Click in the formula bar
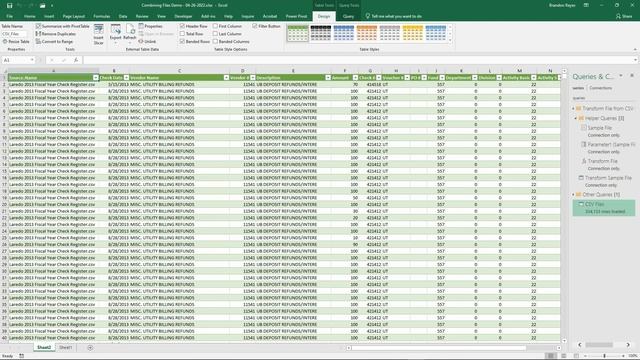640x360 pixels. coord(359,60)
